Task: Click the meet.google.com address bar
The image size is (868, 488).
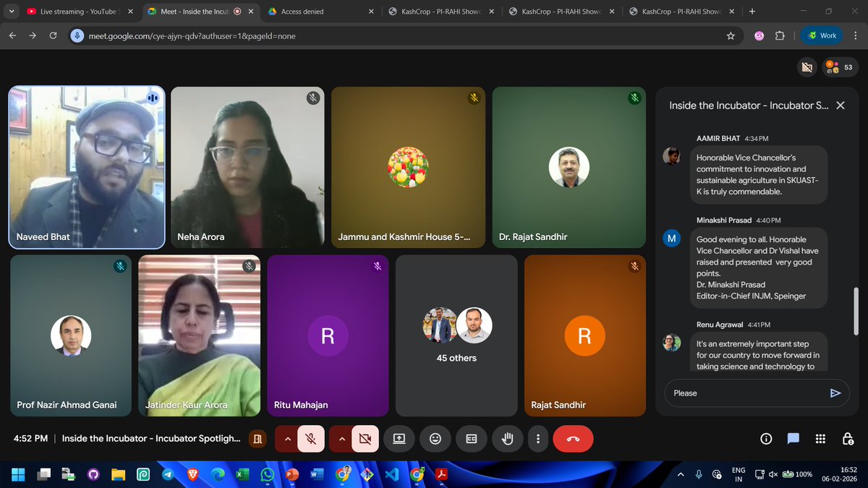Action: pyautogui.click(x=405, y=35)
